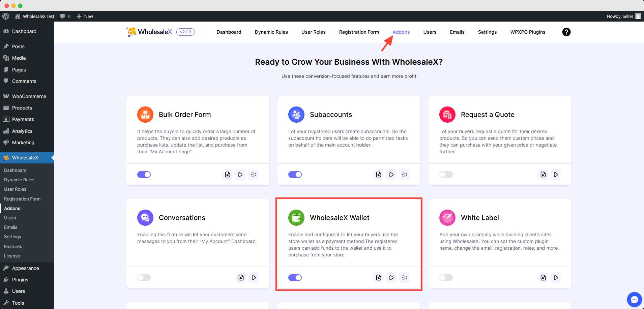Play video tutorial for Request a Quote
The width and height of the screenshot is (644, 309).
pyautogui.click(x=556, y=175)
